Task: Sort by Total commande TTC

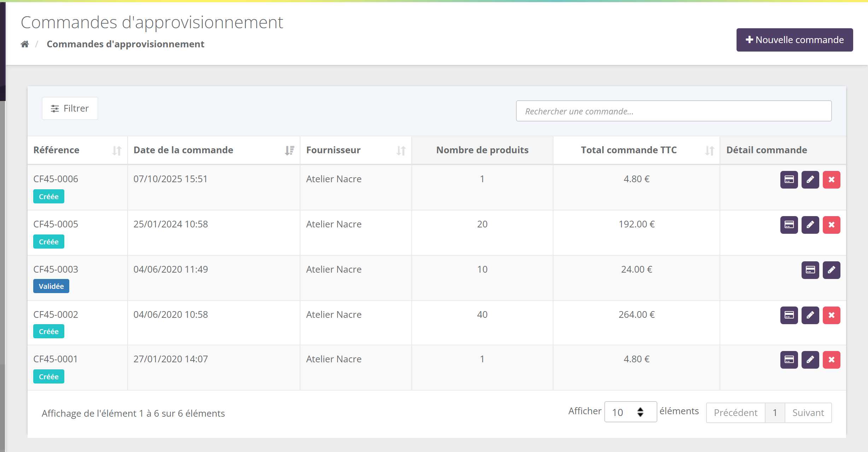Action: coord(637,150)
